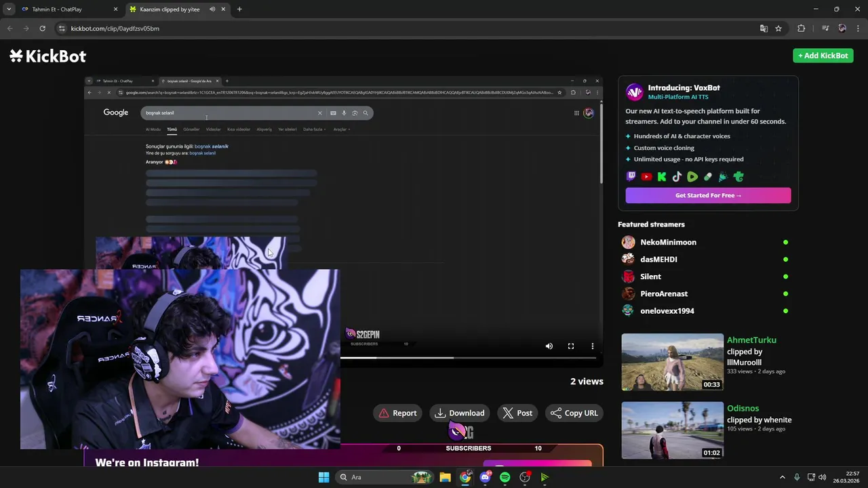Click the microphone icon in system tray
Image resolution: width=868 pixels, height=488 pixels.
797,477
